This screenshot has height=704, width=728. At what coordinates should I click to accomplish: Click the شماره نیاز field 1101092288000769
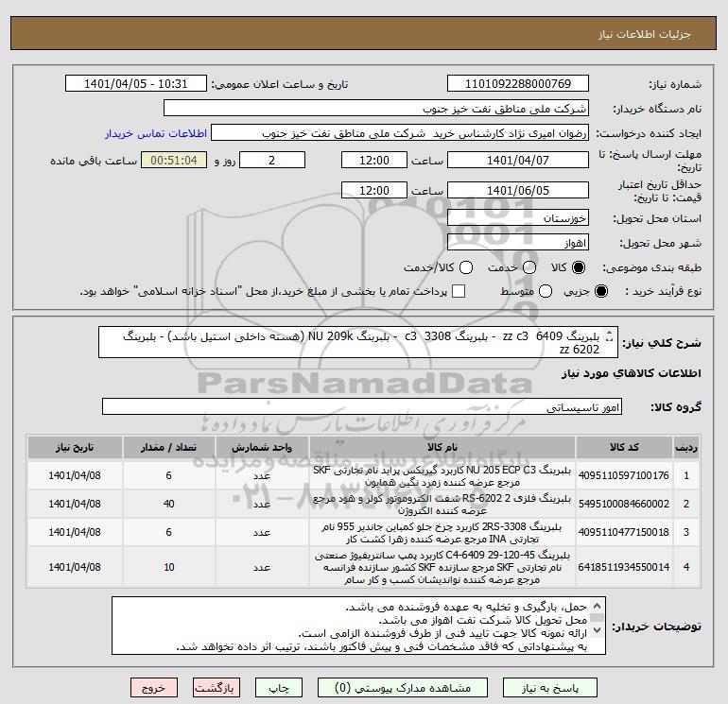pyautogui.click(x=518, y=84)
